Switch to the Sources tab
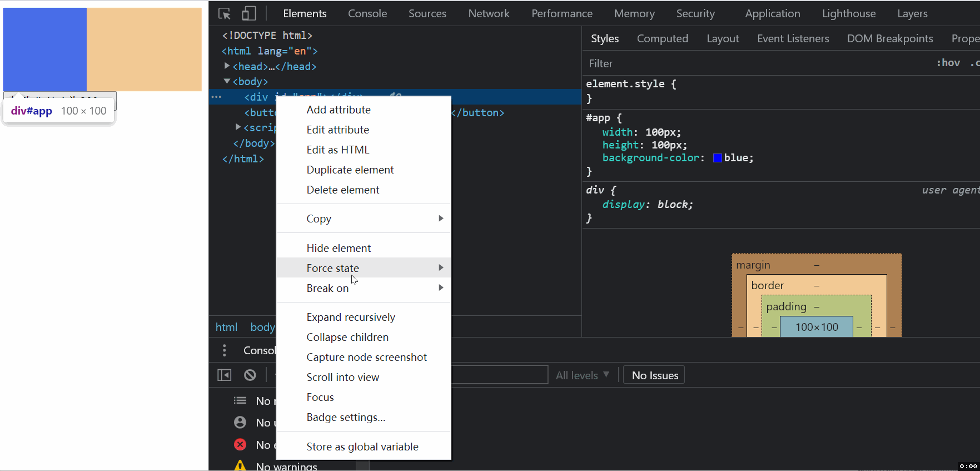This screenshot has height=471, width=980. pyautogui.click(x=427, y=13)
